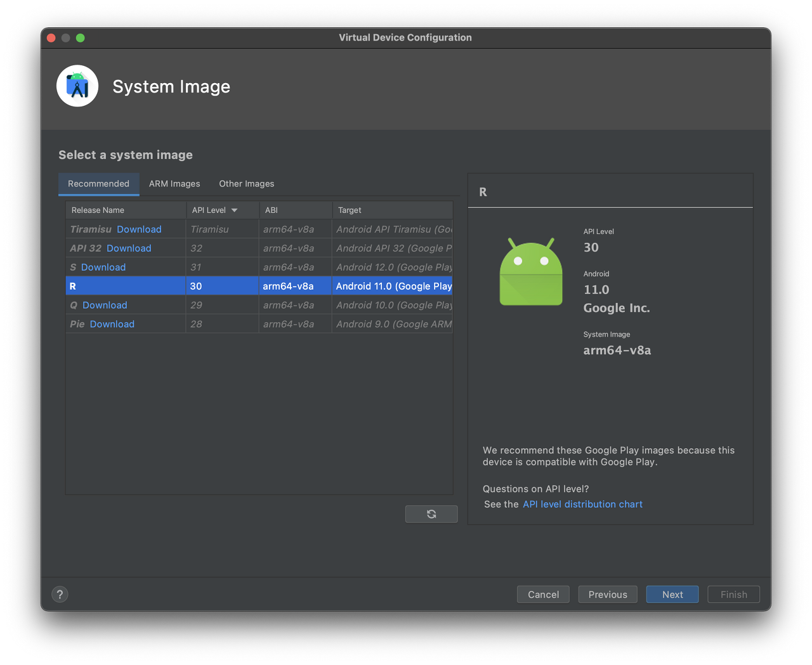Image resolution: width=812 pixels, height=665 pixels.
Task: Click the Next button
Action: [672, 595]
